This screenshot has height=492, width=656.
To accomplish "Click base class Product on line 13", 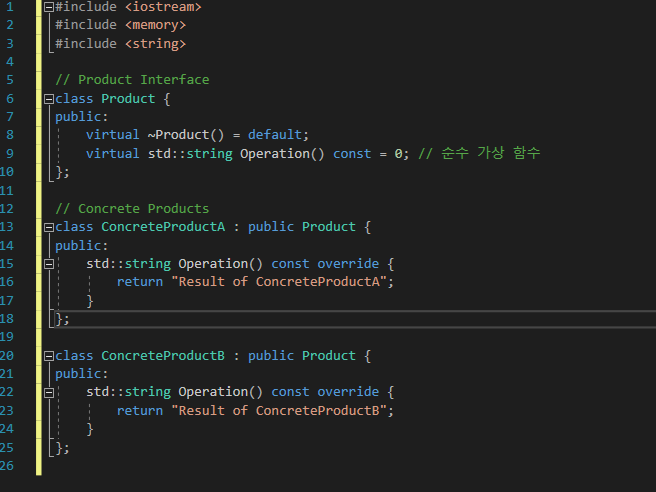I will (x=329, y=227).
